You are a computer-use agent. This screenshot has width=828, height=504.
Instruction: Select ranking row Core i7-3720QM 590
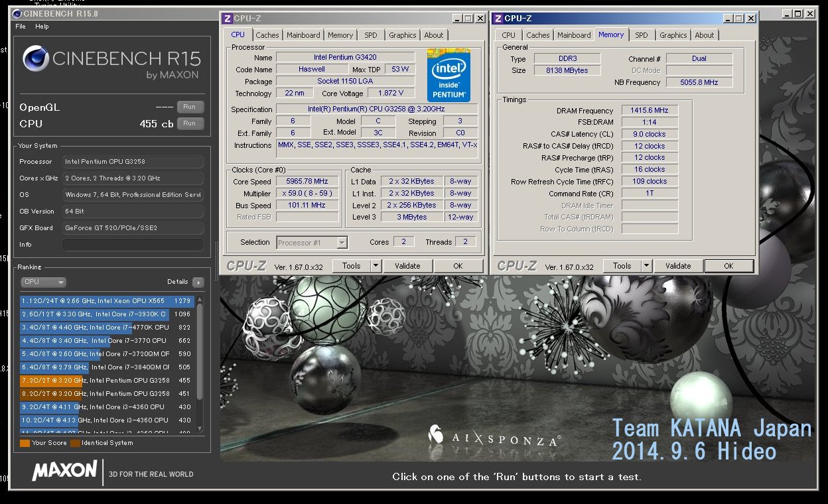[107, 354]
